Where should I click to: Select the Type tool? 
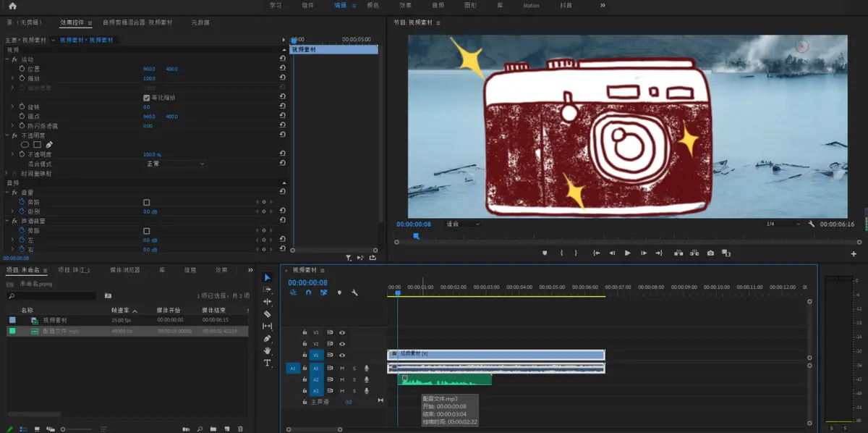(x=267, y=363)
